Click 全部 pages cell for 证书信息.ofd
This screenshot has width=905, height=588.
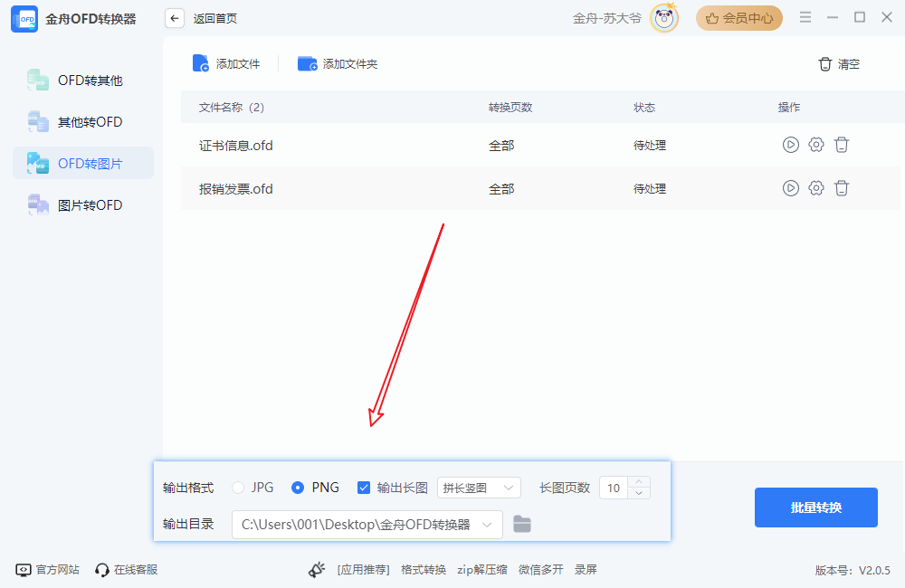coord(501,146)
